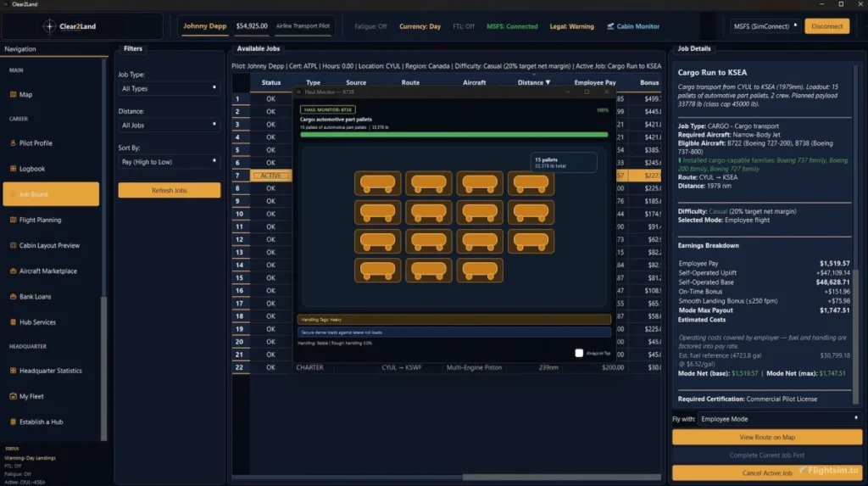Toggle Fatigue: Off status in header
This screenshot has width=868, height=486.
370,26
